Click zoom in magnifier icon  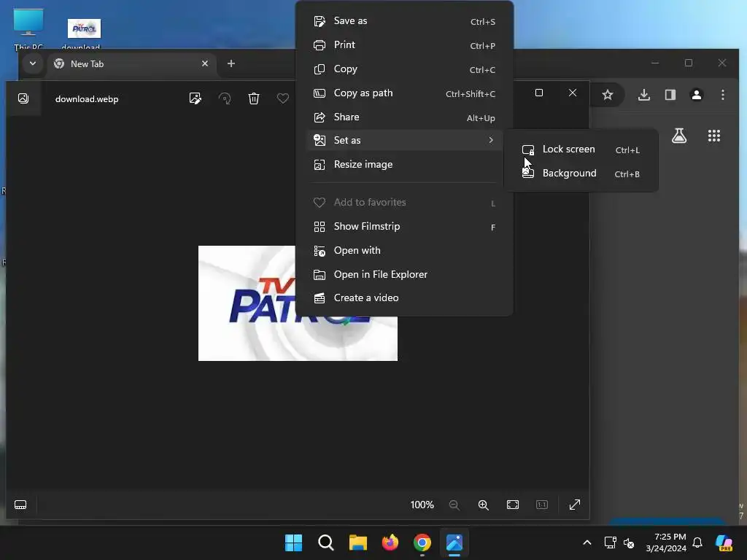(484, 505)
